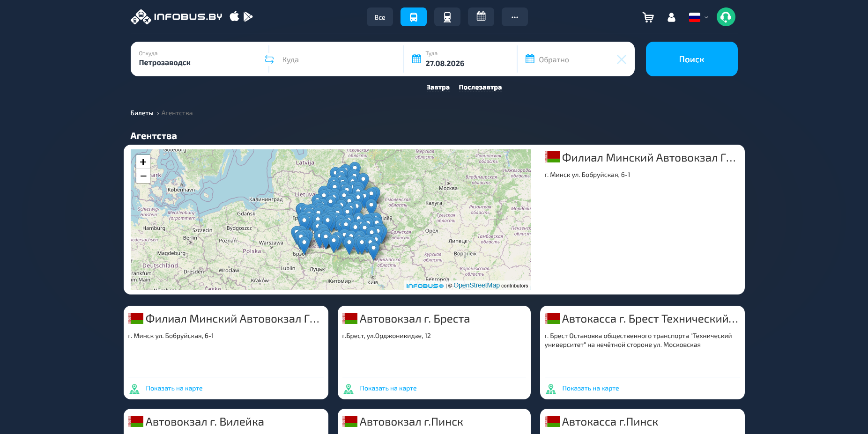Screen dimensions: 868x434
Task: Open the more options ellipsis menu
Action: [514, 17]
